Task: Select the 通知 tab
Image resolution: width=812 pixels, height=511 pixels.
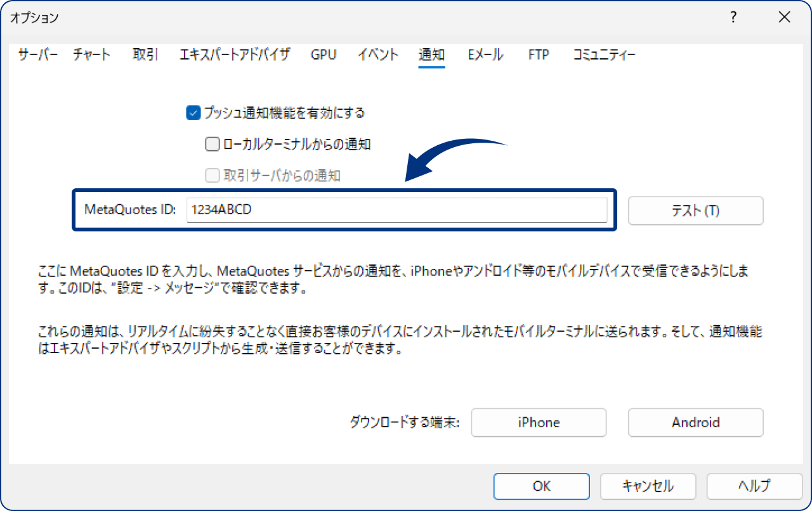Action: click(431, 55)
